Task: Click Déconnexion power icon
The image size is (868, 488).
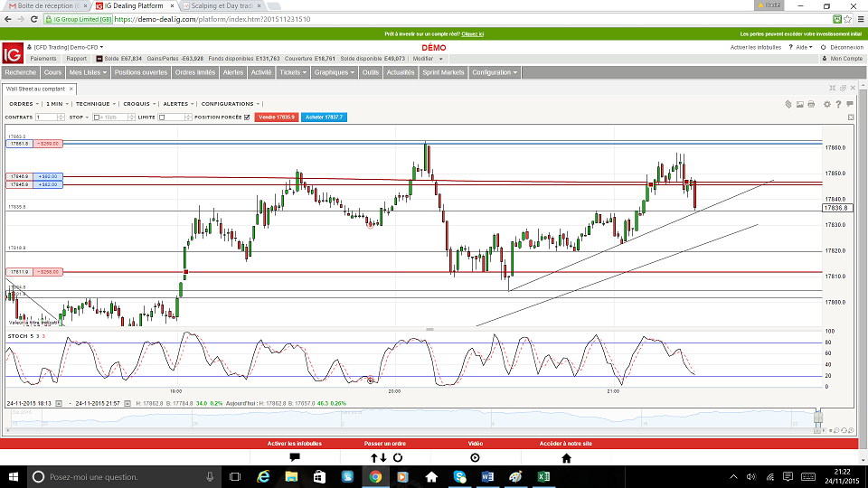Action: [823, 48]
